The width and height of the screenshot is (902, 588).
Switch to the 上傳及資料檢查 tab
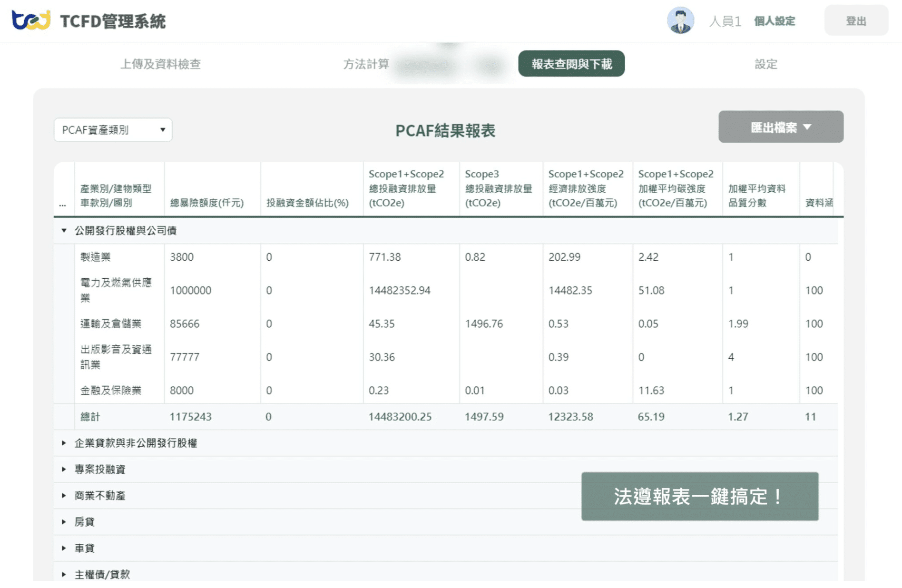[162, 64]
